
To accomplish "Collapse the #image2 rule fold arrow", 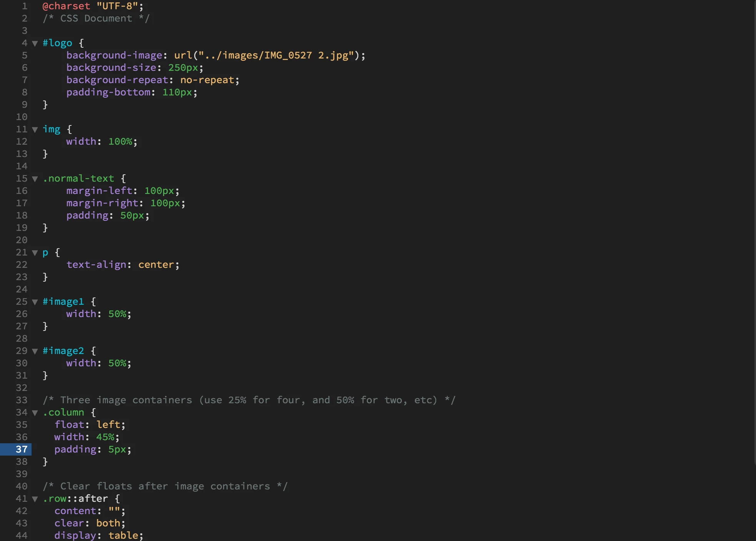I will click(x=35, y=351).
